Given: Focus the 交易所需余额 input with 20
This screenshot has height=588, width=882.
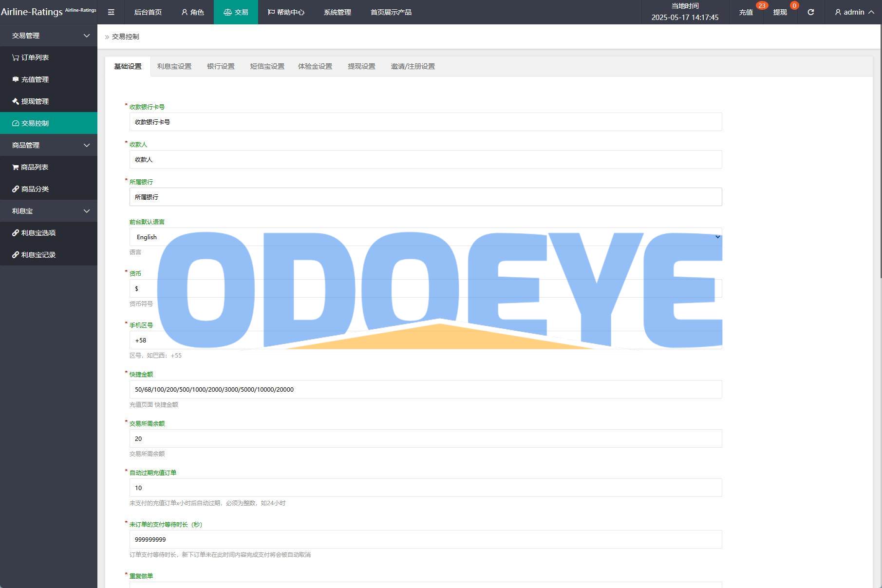Looking at the screenshot, I should 425,438.
